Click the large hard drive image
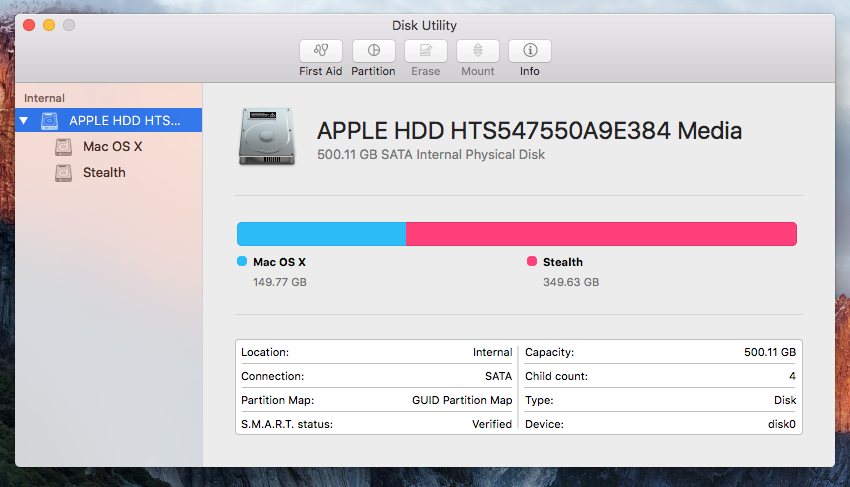Image resolution: width=850 pixels, height=487 pixels. [267, 136]
